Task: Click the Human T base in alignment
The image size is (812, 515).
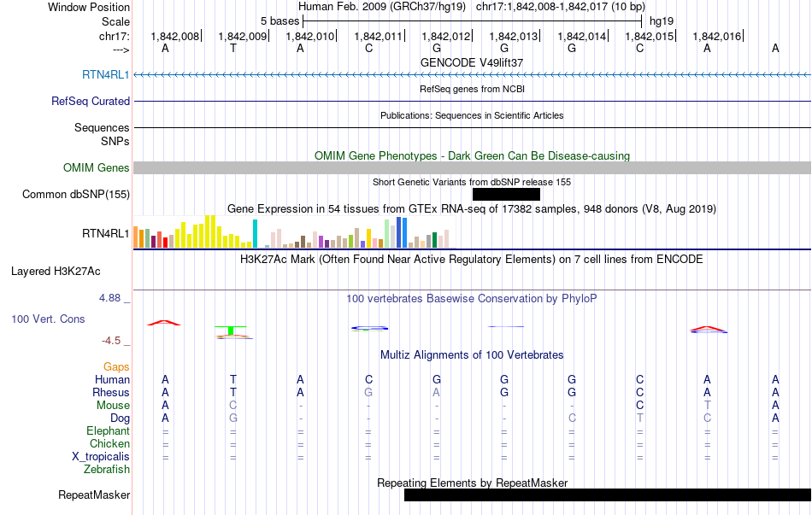Action: [233, 379]
